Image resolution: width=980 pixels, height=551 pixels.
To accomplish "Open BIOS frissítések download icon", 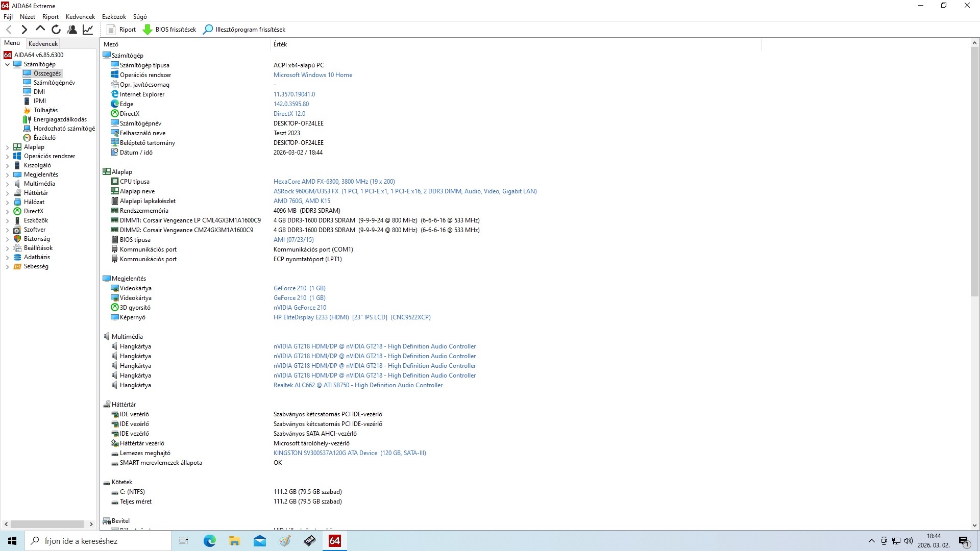I will coord(148,30).
